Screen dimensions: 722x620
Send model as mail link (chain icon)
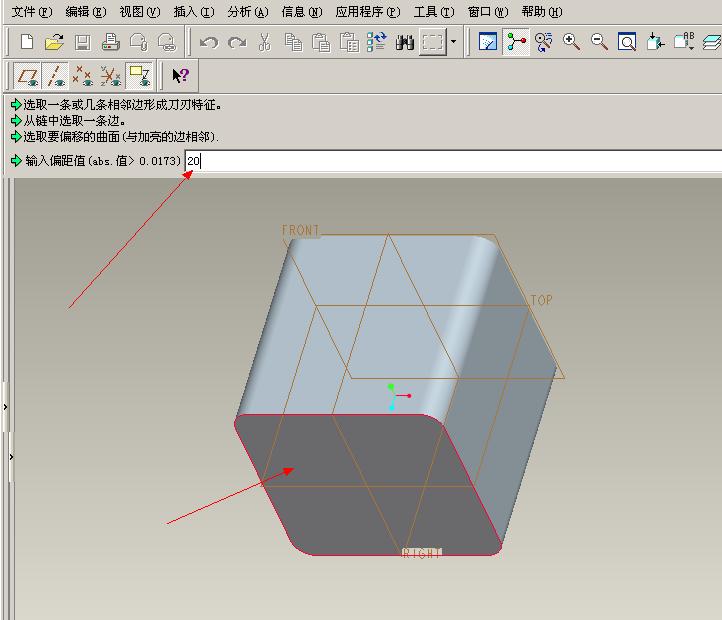point(167,42)
